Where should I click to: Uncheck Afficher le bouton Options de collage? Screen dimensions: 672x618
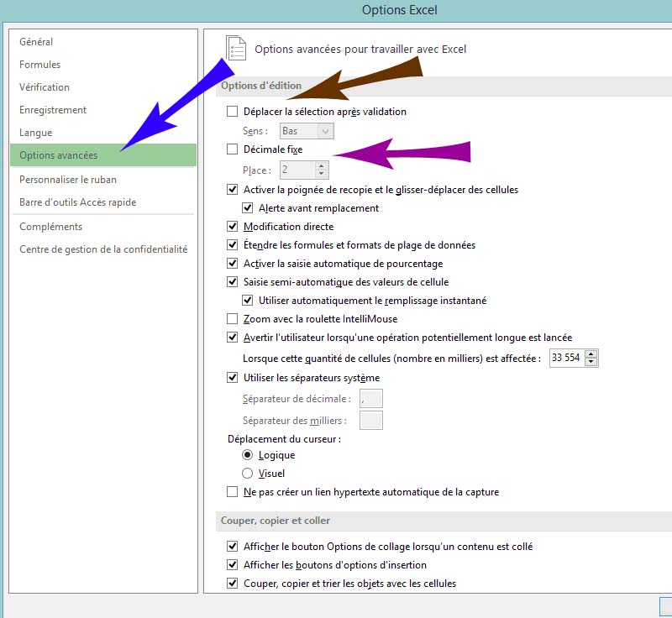233,547
